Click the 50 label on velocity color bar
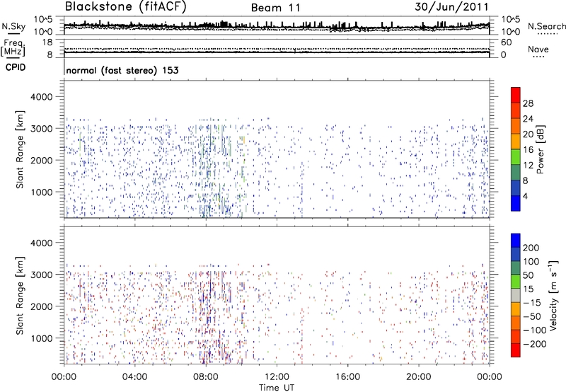This screenshot has height=392, width=566. coord(528,275)
